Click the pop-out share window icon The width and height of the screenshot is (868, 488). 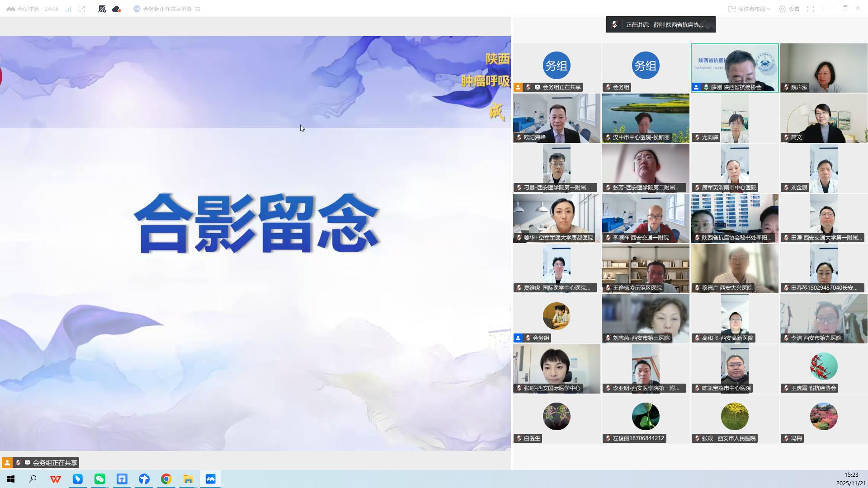[x=82, y=9]
